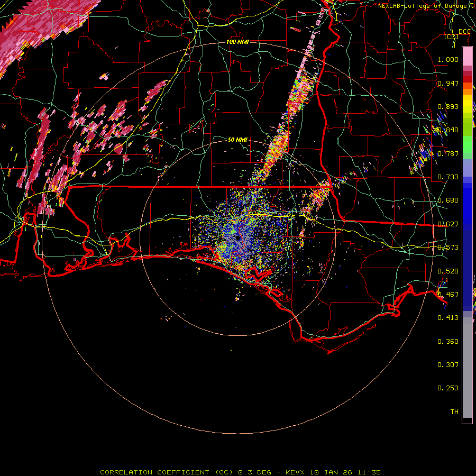Click the 0.253 color scale value
The width and height of the screenshot is (476, 476).
click(x=448, y=388)
